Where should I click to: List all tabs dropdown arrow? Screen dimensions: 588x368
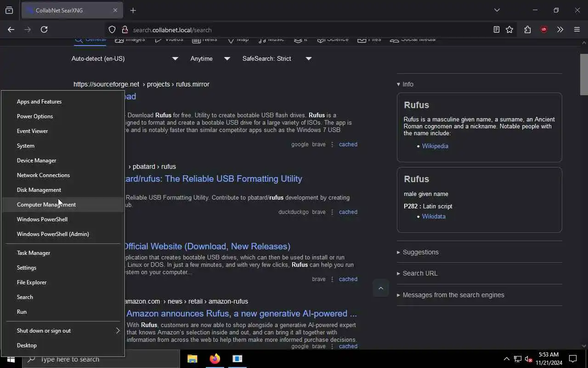497,10
